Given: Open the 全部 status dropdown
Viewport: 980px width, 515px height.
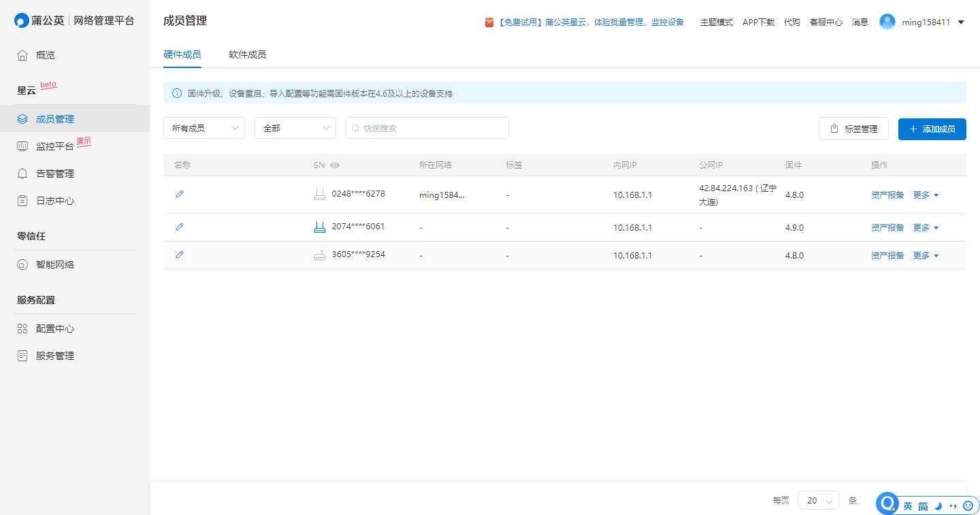Looking at the screenshot, I should pos(295,128).
